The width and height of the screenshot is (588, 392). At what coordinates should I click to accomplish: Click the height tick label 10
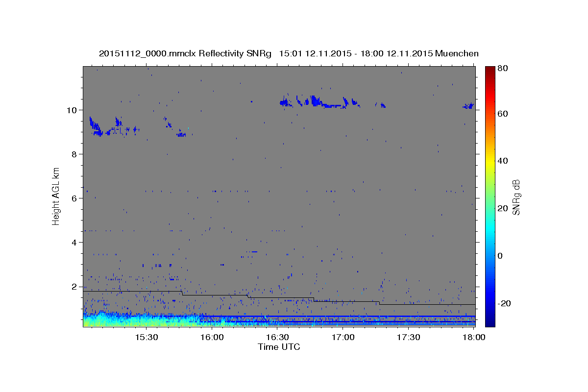[72, 110]
